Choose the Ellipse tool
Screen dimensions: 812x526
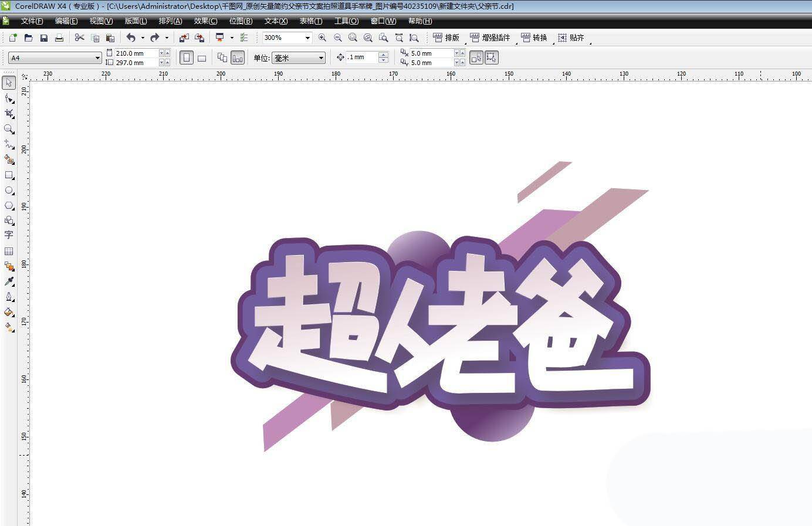click(x=9, y=191)
